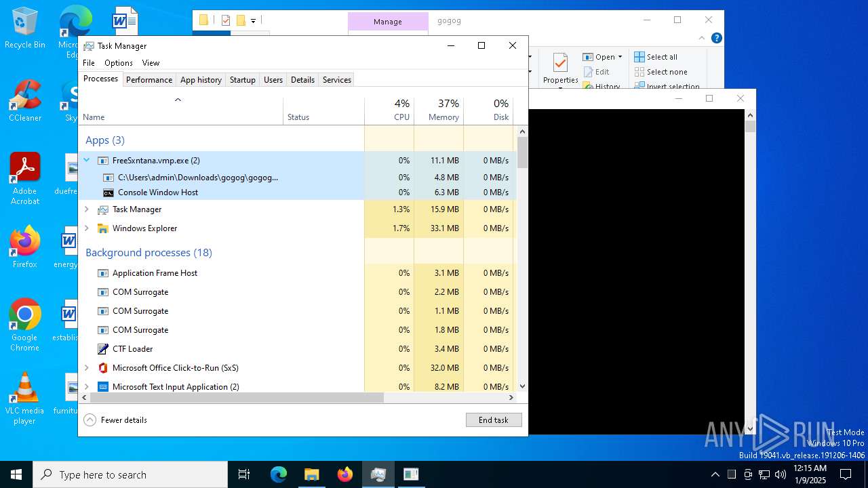This screenshot has height=488, width=868.
Task: Open VLC media player desktop icon
Action: (x=24, y=399)
